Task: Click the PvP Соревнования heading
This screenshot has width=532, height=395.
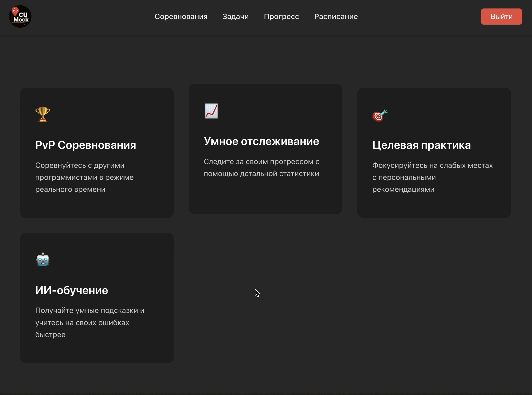Action: 85,145
